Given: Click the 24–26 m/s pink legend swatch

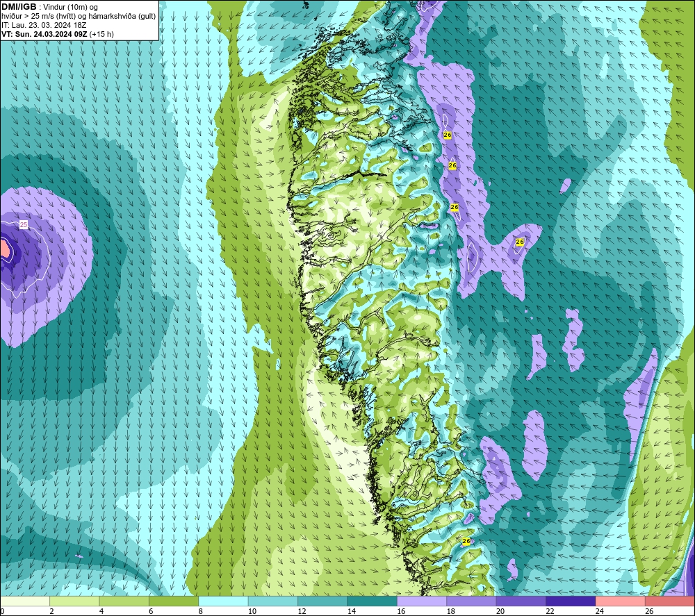Looking at the screenshot, I should click(621, 601).
